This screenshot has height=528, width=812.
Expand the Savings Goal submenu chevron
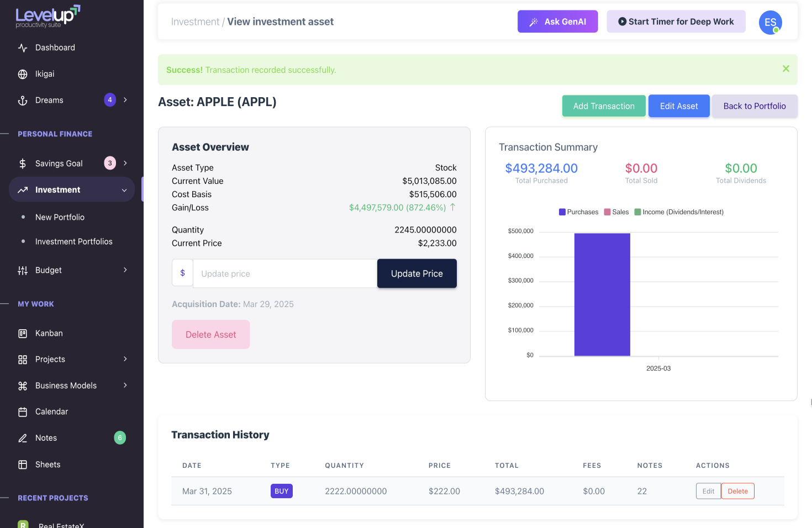[x=125, y=163]
